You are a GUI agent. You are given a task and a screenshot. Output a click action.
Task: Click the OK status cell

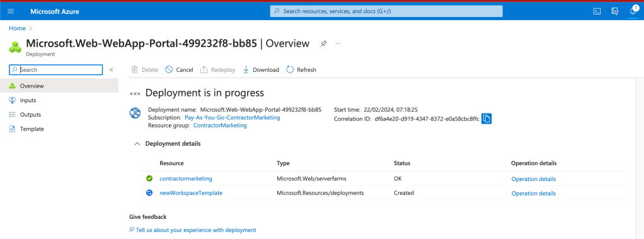398,179
